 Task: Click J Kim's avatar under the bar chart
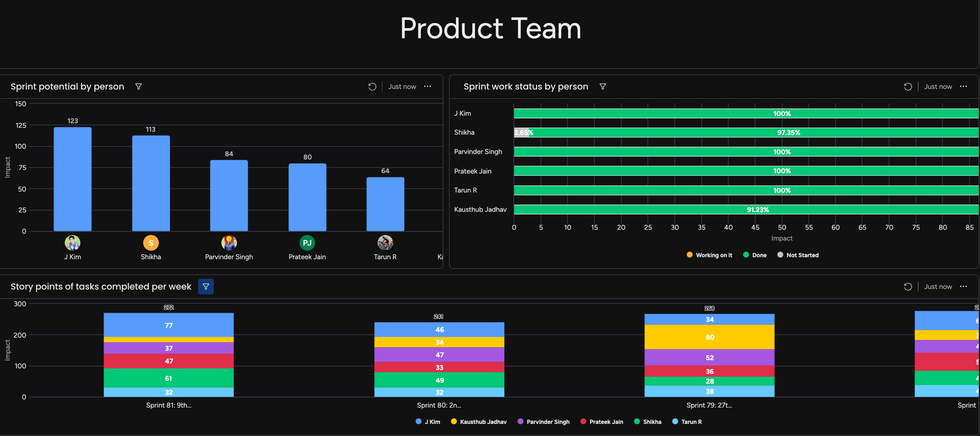point(72,243)
